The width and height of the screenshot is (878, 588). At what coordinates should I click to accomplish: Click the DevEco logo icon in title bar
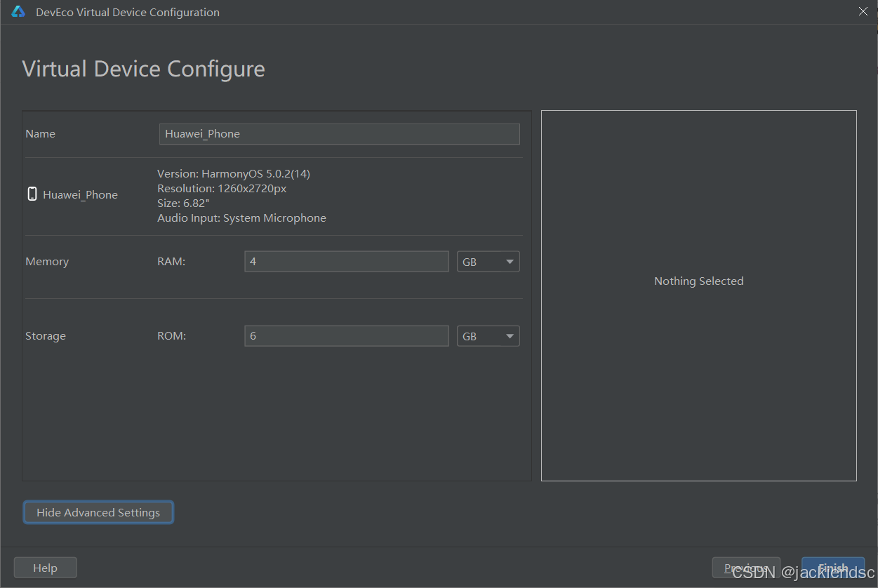(18, 12)
